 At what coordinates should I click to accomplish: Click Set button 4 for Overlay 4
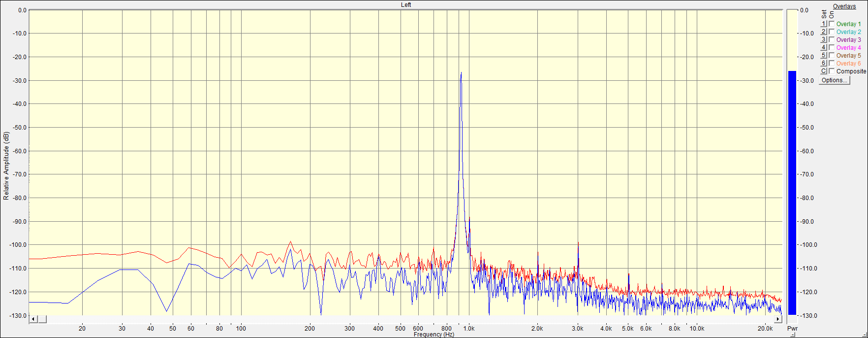pyautogui.click(x=823, y=47)
